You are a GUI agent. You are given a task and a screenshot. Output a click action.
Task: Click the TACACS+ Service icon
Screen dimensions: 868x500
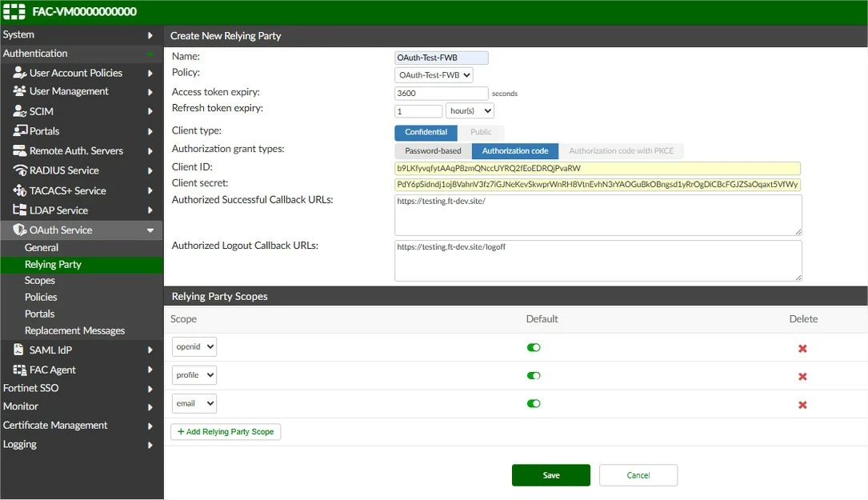[20, 190]
